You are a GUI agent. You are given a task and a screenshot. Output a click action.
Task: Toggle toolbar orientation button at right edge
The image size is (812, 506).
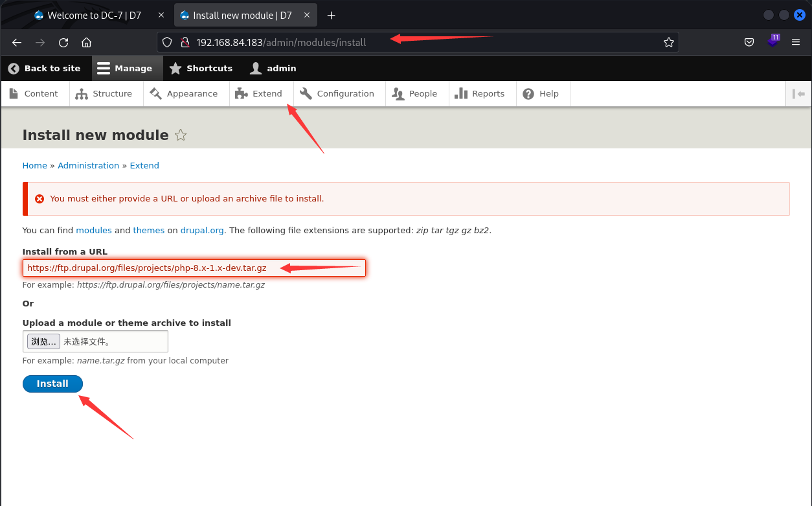[798, 94]
